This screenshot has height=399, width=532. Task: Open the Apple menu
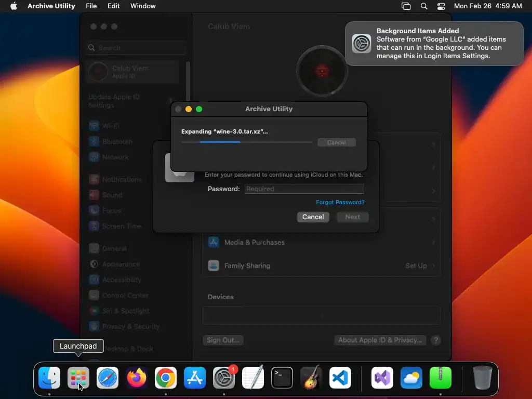[x=14, y=6]
